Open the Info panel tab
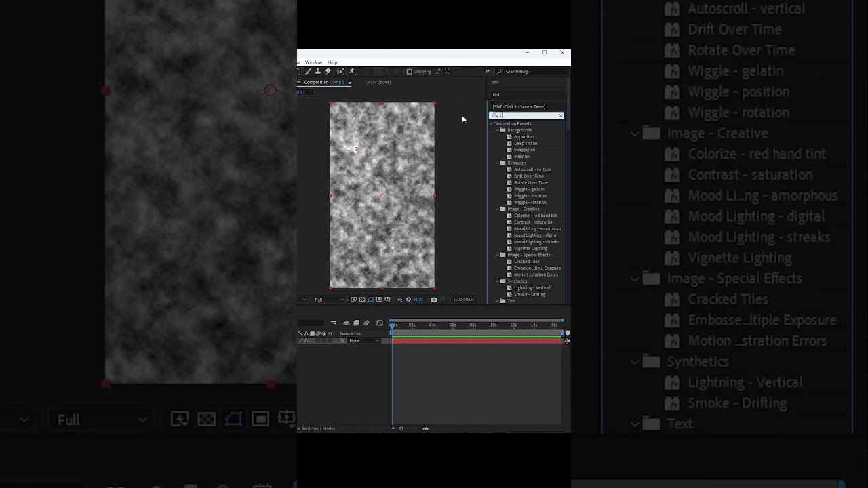This screenshot has height=488, width=868. [x=495, y=82]
